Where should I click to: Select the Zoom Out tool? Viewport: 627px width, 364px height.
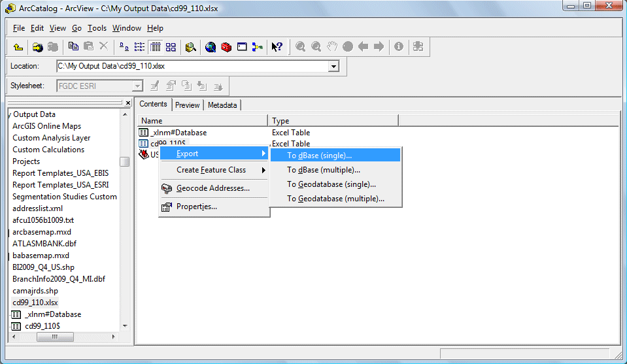coord(316,47)
